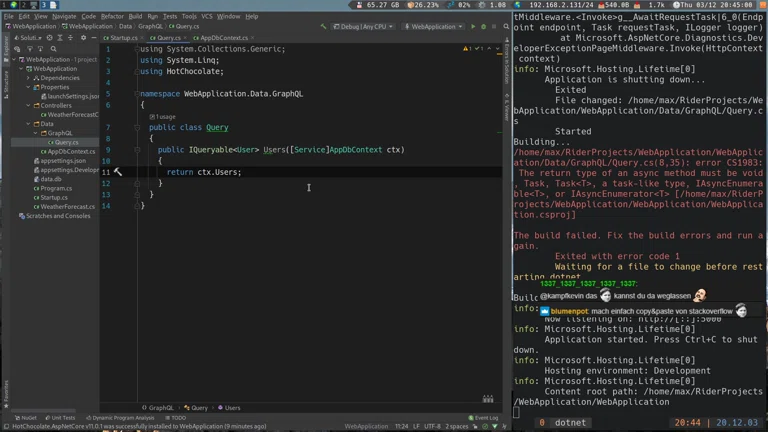Open Debug | Any CPU configuration dropdown

363,26
